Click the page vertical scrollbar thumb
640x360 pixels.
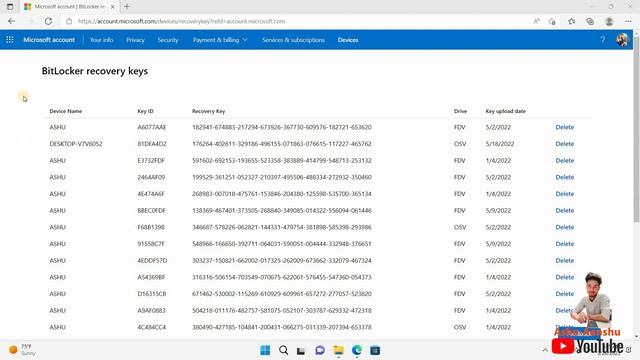(x=636, y=131)
